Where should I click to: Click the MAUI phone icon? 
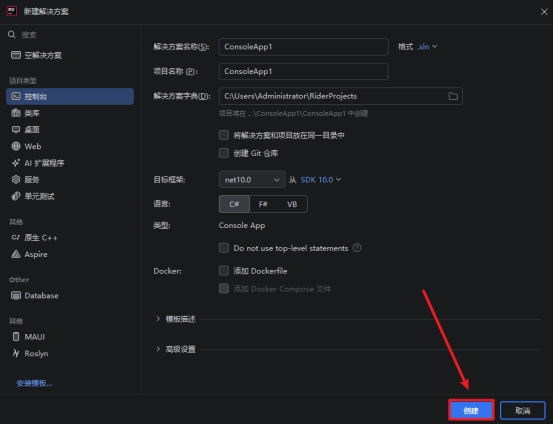click(16, 337)
